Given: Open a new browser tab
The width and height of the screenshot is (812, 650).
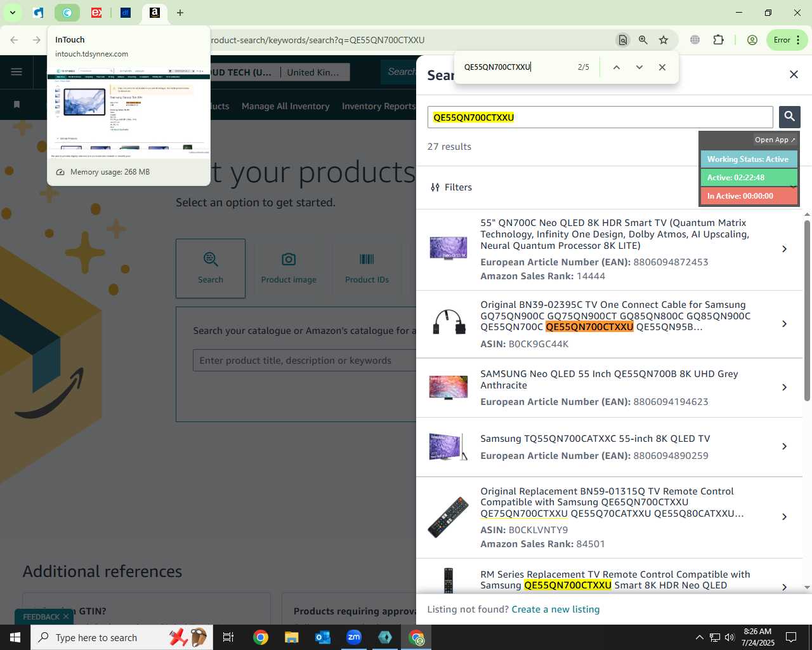Looking at the screenshot, I should tap(180, 13).
